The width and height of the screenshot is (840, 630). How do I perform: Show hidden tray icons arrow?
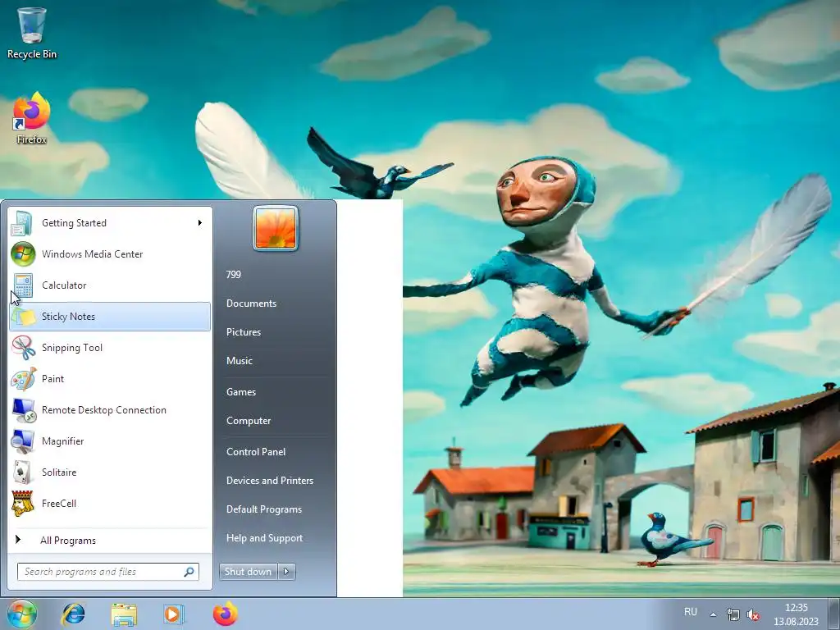click(x=713, y=614)
